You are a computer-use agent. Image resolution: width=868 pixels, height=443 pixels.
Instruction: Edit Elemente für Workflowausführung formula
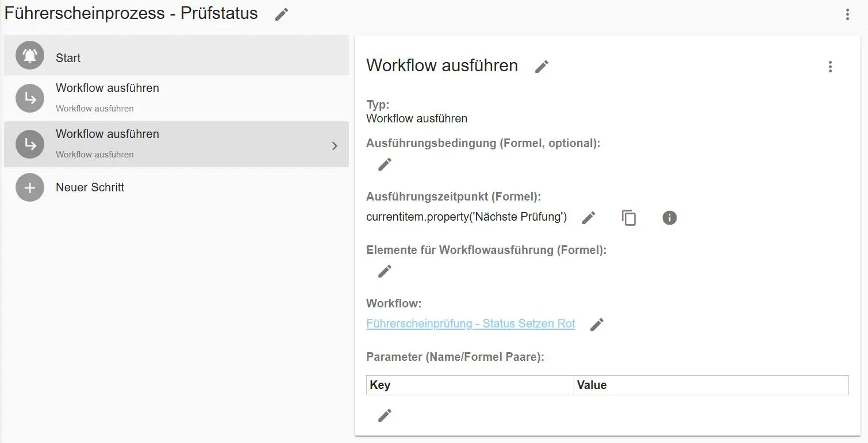pos(385,271)
